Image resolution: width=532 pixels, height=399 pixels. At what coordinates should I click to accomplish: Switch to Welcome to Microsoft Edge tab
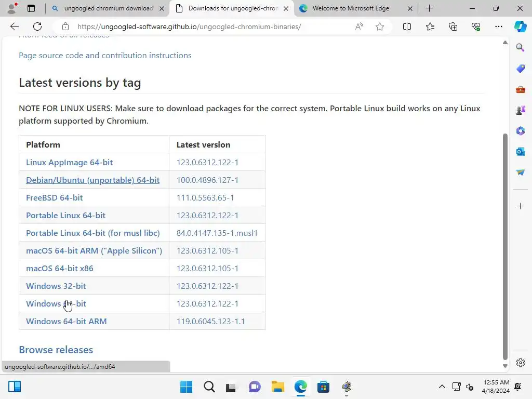click(351, 8)
